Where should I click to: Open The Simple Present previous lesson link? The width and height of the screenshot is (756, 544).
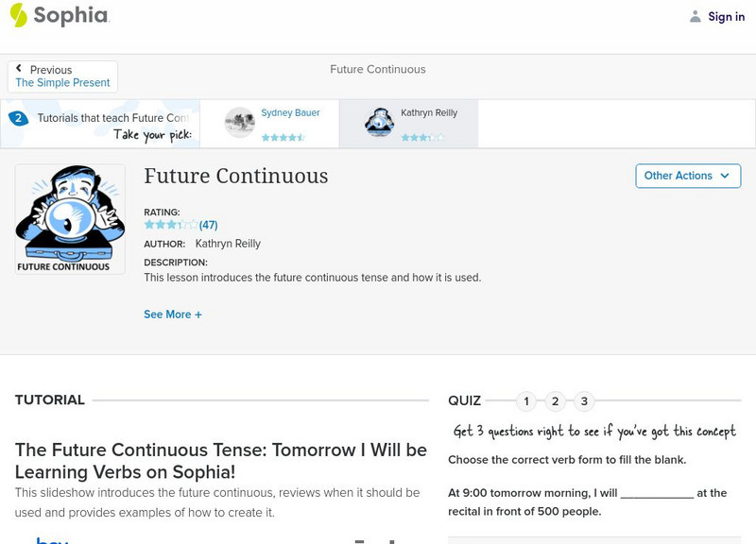click(x=62, y=83)
